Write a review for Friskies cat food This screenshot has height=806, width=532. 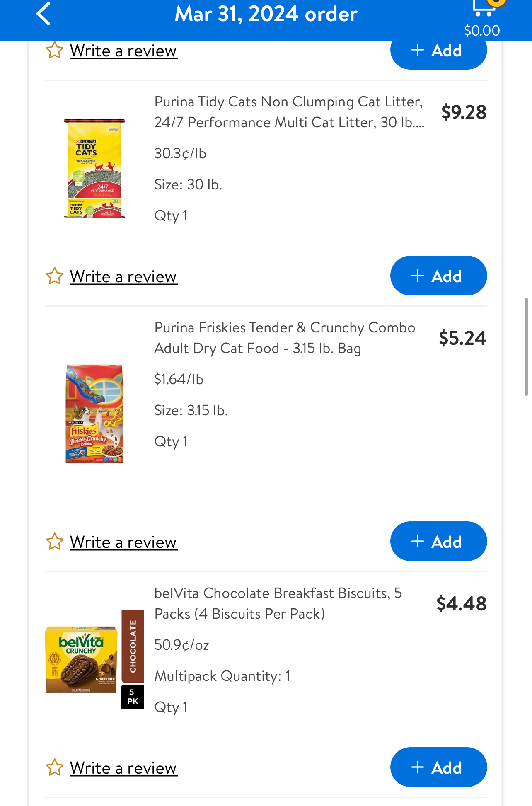123,542
